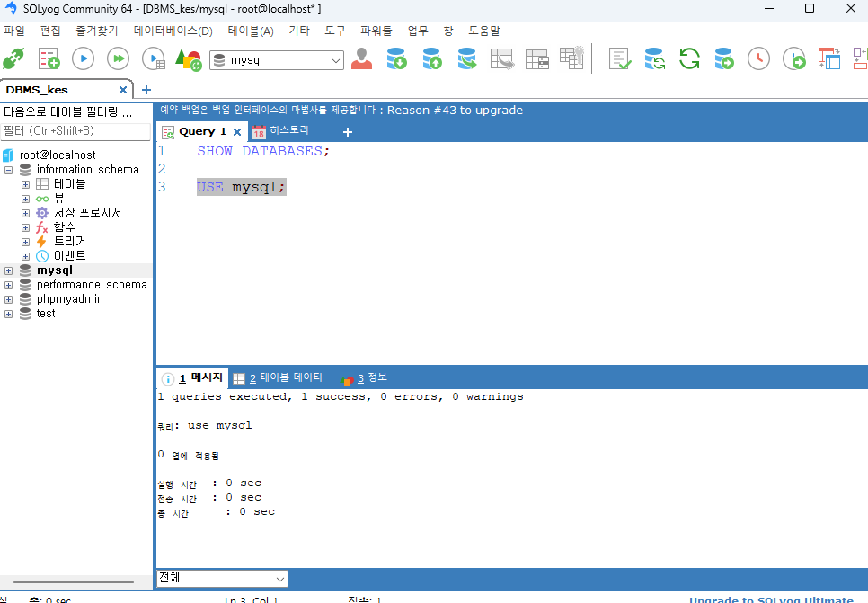The width and height of the screenshot is (868, 603).
Task: Open the 편집 menu
Action: (50, 31)
